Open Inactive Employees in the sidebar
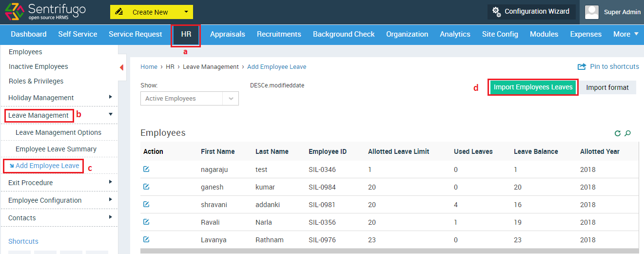 39,66
